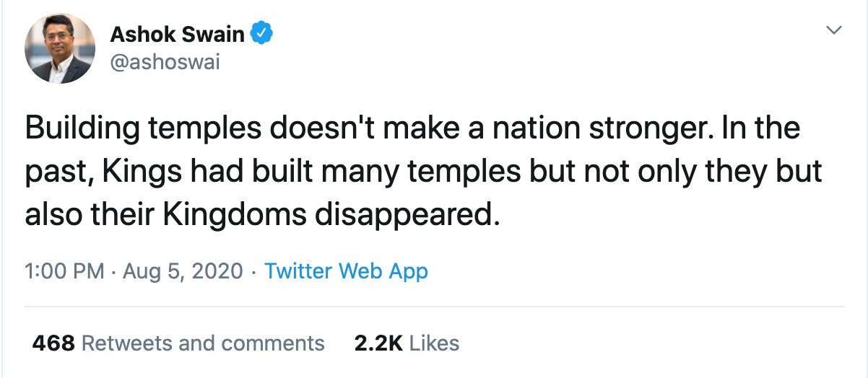Viewport: 868px width, 378px height.
Task: Click the blue verified badge icon
Action: [261, 33]
